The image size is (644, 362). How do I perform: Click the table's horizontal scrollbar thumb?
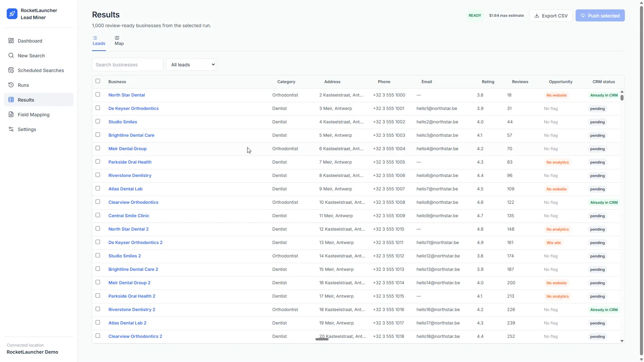pos(322,339)
